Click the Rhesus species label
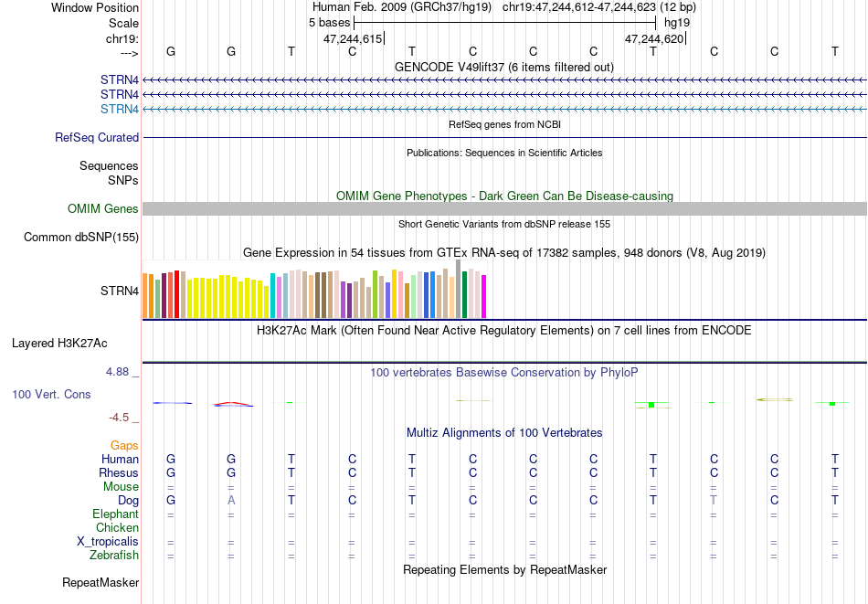868x604 pixels. coord(119,472)
